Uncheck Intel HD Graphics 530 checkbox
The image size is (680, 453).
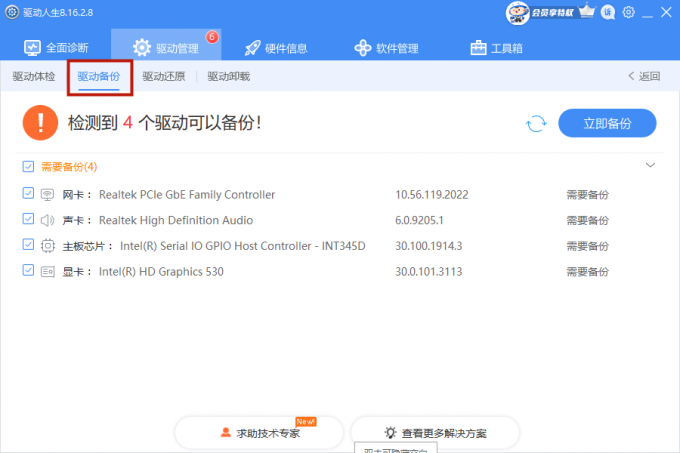(x=28, y=270)
